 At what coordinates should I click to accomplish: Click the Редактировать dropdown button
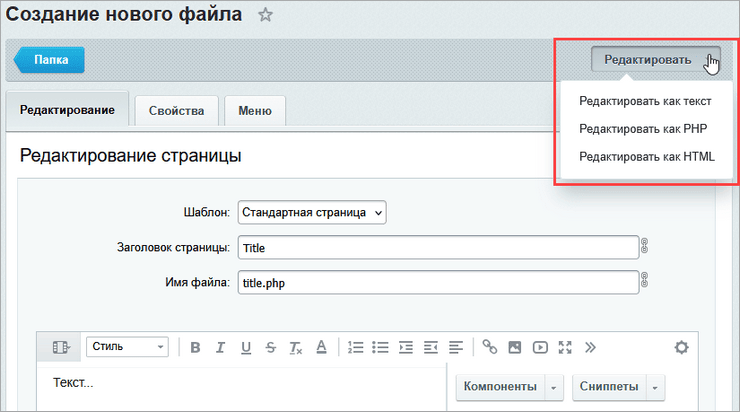click(656, 59)
